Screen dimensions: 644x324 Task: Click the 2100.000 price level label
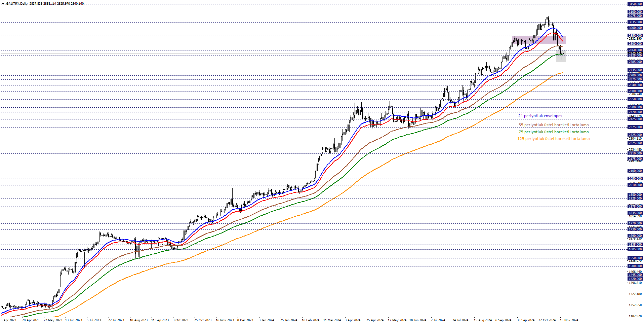point(635,171)
